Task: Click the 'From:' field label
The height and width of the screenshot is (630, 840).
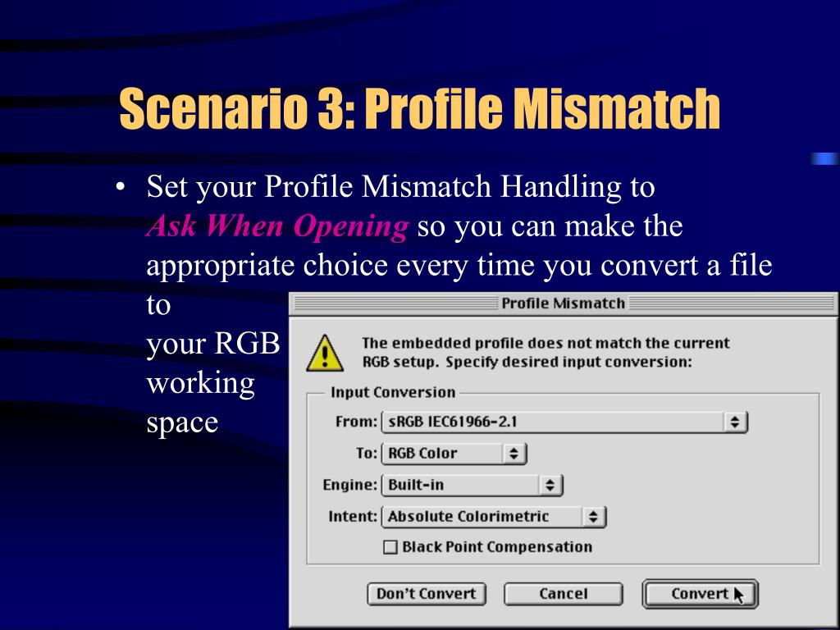Action: pos(356,422)
